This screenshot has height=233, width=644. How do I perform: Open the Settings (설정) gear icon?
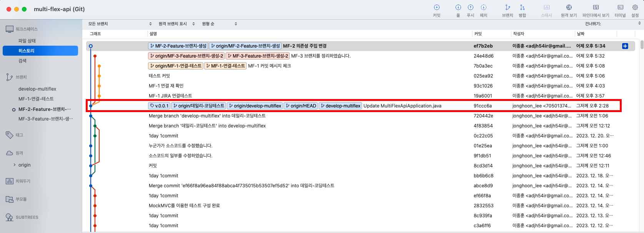tap(635, 7)
